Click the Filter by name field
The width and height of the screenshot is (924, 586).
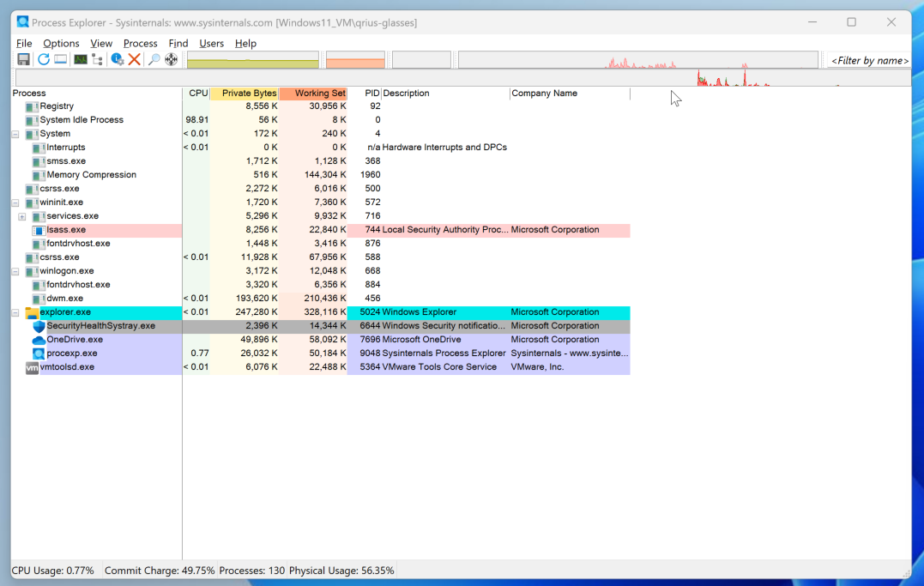click(x=870, y=60)
